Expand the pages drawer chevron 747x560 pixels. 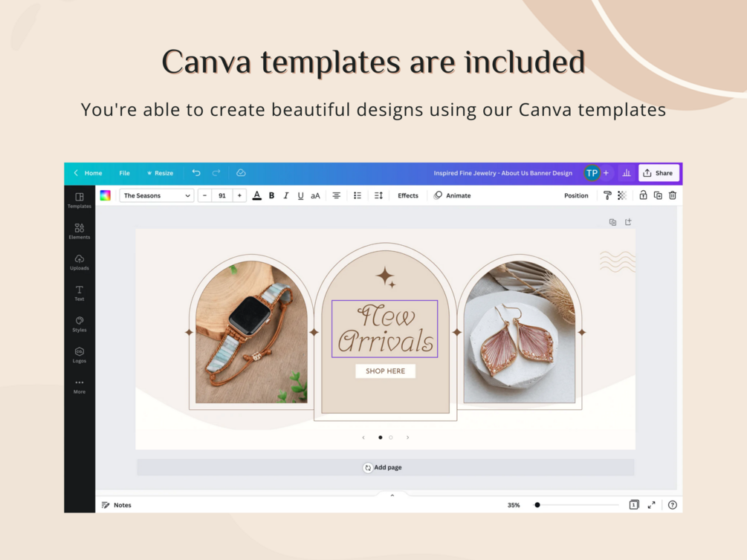pos(392,495)
